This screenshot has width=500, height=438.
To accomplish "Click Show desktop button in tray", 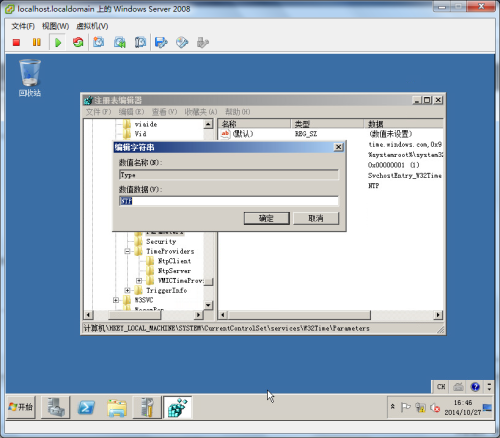I will click(488, 407).
